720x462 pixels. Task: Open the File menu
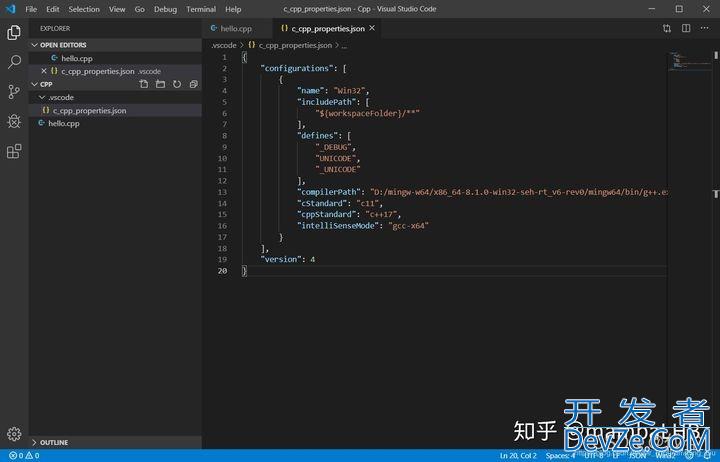[x=31, y=9]
